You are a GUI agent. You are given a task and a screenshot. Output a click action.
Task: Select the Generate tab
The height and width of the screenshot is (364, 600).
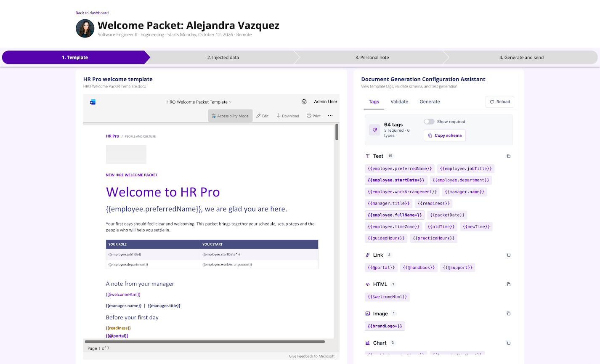pyautogui.click(x=430, y=102)
